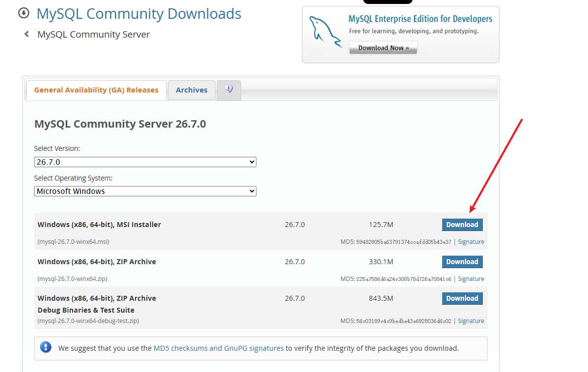Click the dolphin logo in the Enterprise banner
588x372 pixels.
325,32
